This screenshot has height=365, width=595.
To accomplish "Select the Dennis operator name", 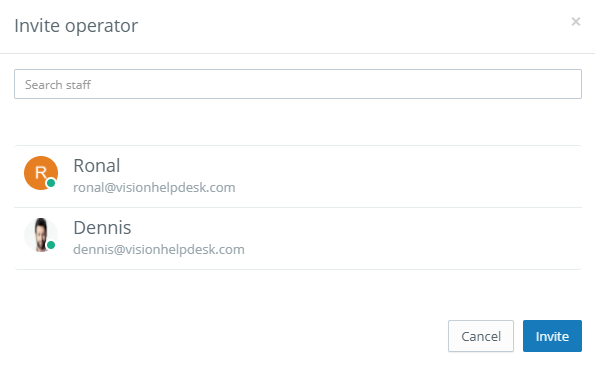I will pos(102,228).
